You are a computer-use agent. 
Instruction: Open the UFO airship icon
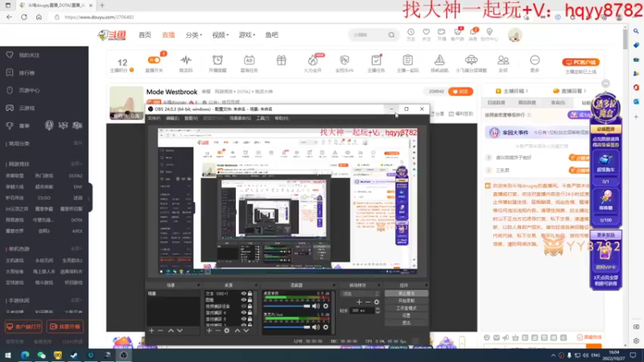click(471, 60)
